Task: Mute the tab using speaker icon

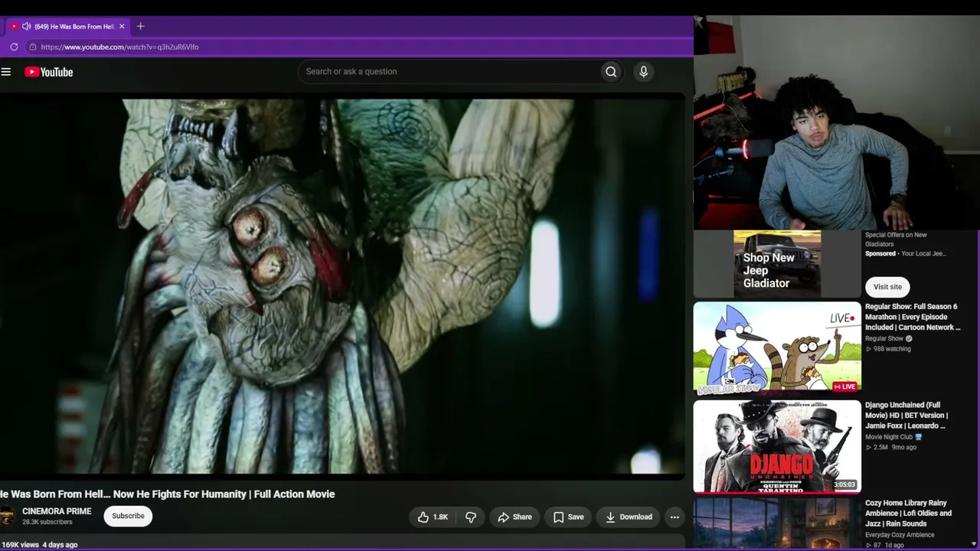Action: click(x=26, y=26)
